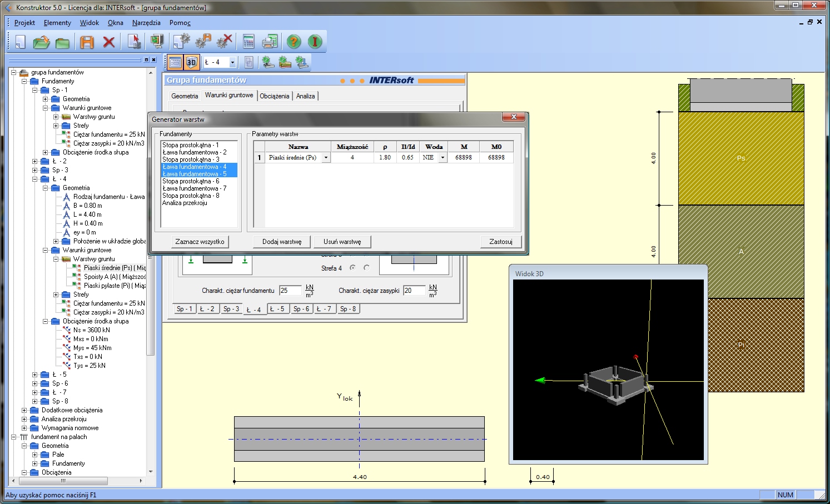Screen dimensions: 830x504
Task: Click the Usuń warstwę button
Action: [x=342, y=242]
